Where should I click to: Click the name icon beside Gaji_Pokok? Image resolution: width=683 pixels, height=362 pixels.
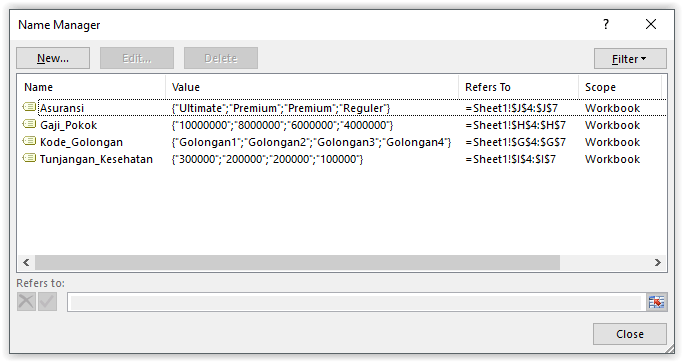29,124
